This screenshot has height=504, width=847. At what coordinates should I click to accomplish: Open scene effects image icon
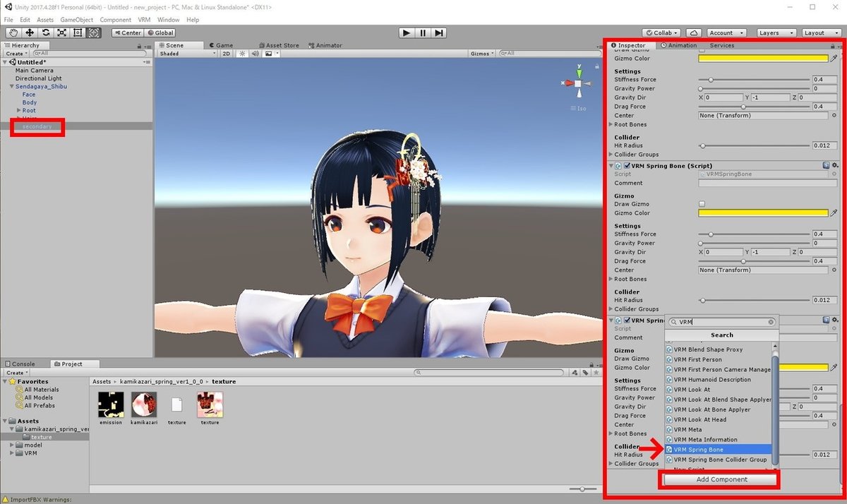click(x=269, y=54)
